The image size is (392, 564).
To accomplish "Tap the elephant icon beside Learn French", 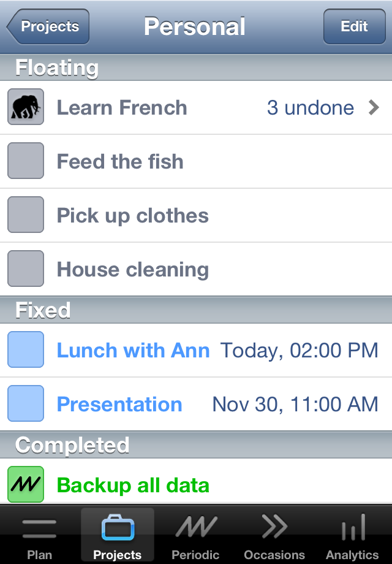I will click(x=26, y=107).
